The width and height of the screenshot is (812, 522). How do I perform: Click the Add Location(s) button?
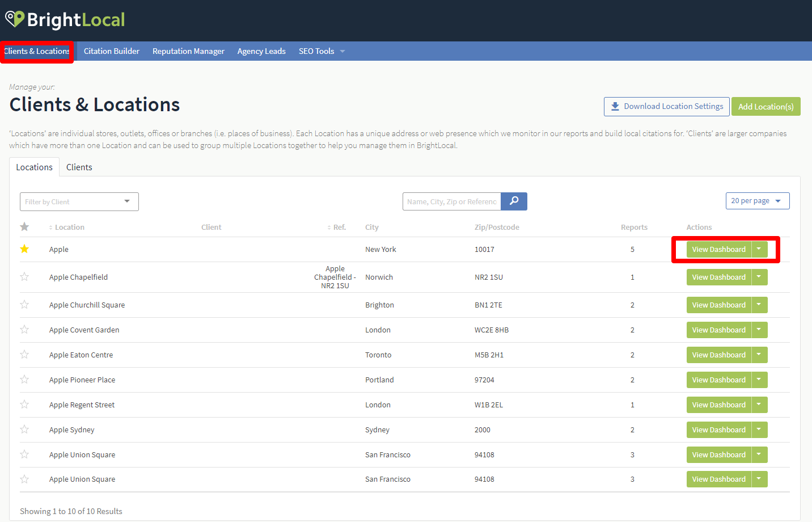(x=766, y=106)
